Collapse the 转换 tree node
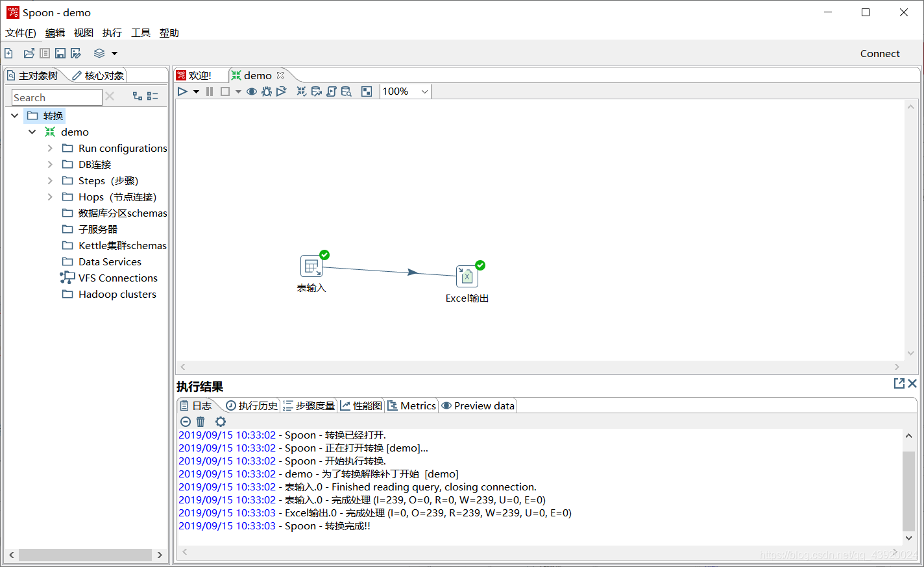 [x=15, y=115]
